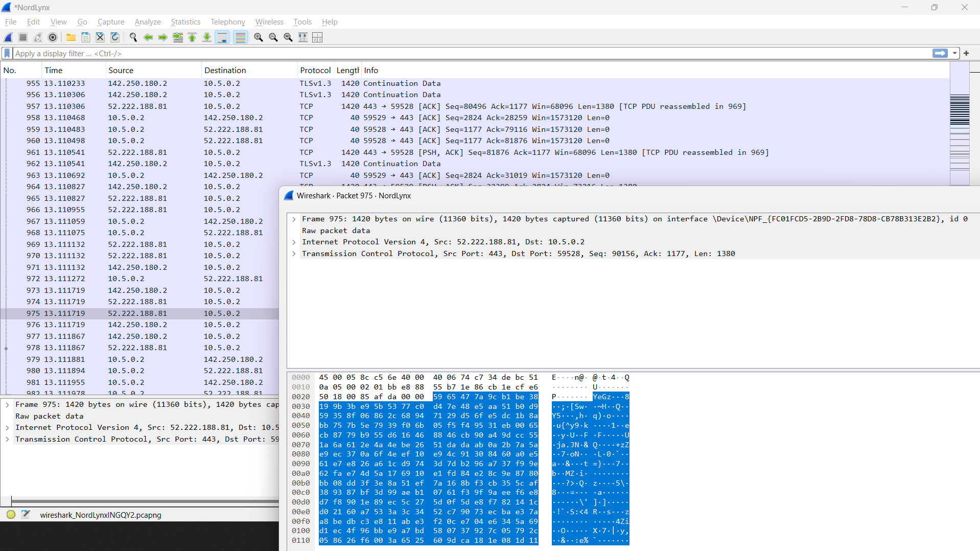This screenshot has width=980, height=551.
Task: Expand Transmission Control Protocol in dialog
Action: tap(294, 254)
